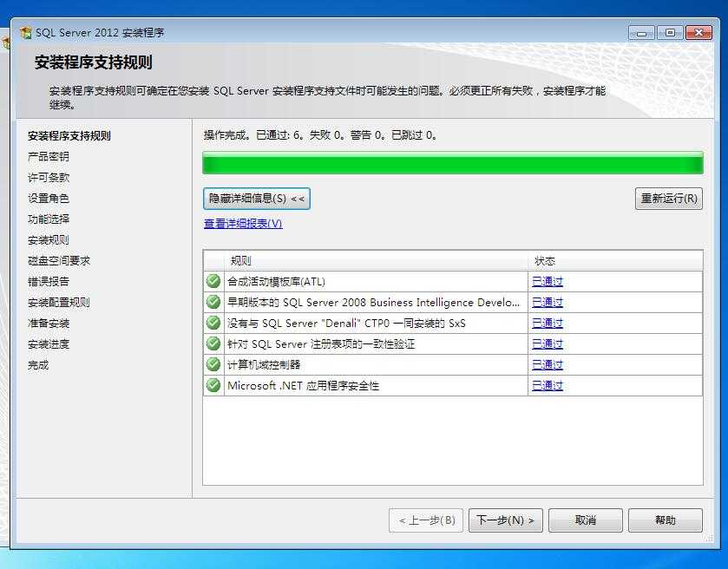Image resolution: width=728 pixels, height=569 pixels.
Task: Open 已通过 status link for 合成活动模板库(ATL)
Action: click(548, 282)
